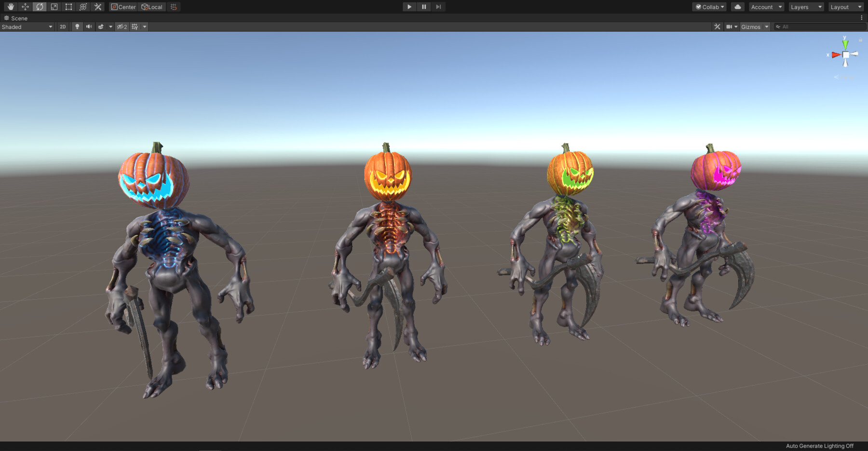Viewport: 868px width, 451px height.
Task: Select the Hand tool
Action: click(10, 7)
